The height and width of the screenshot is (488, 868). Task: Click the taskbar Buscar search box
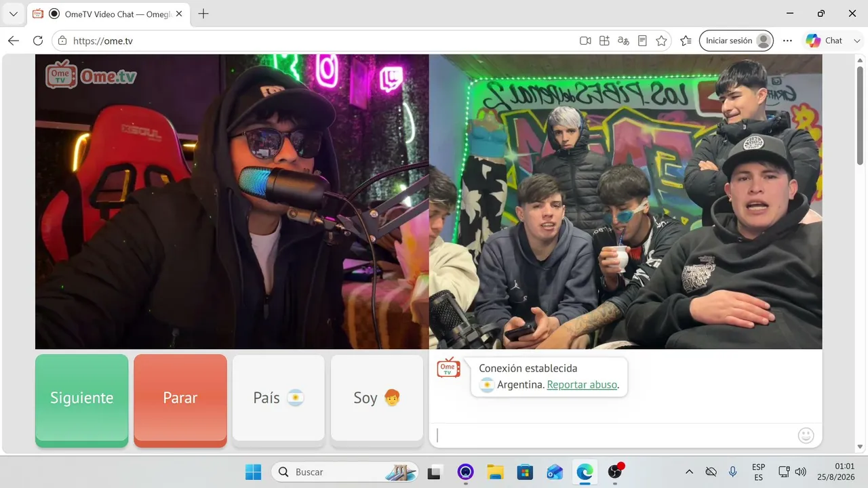pos(345,472)
